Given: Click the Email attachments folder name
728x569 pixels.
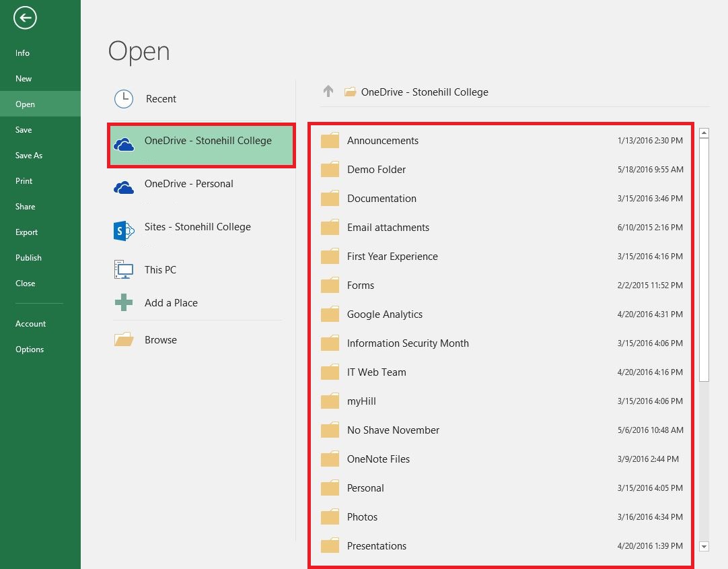Looking at the screenshot, I should point(388,228).
